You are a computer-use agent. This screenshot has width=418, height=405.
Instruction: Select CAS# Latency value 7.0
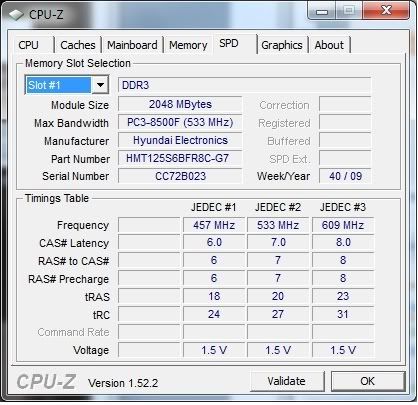tap(278, 242)
